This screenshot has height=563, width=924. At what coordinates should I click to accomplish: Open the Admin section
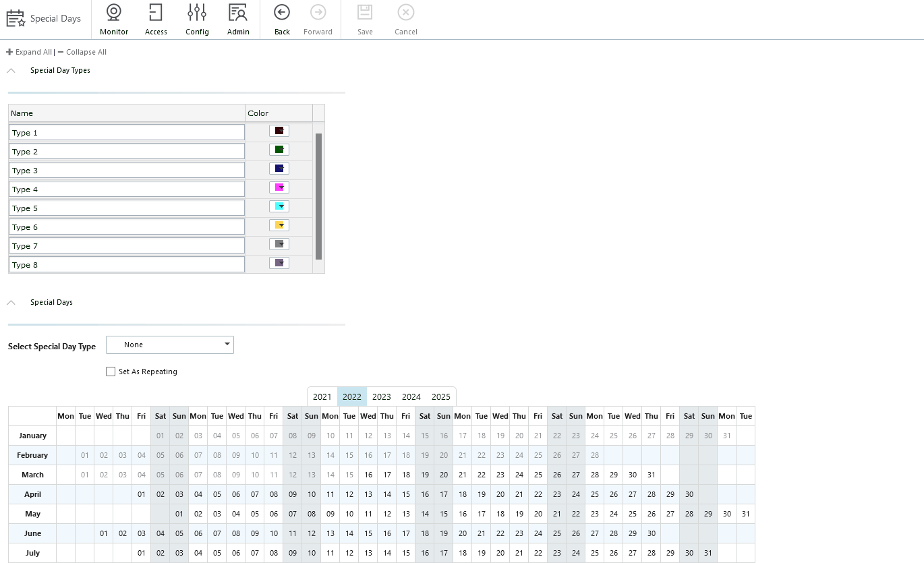point(238,20)
